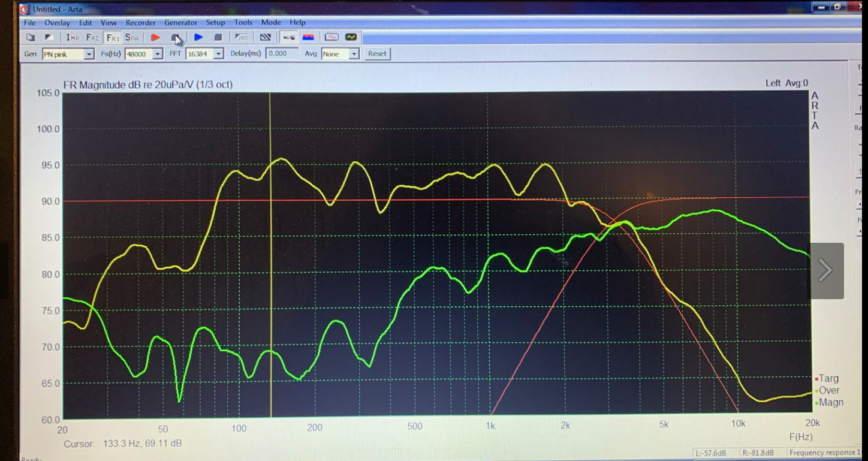Switch to Spa spectrum analyzer mode

[132, 37]
